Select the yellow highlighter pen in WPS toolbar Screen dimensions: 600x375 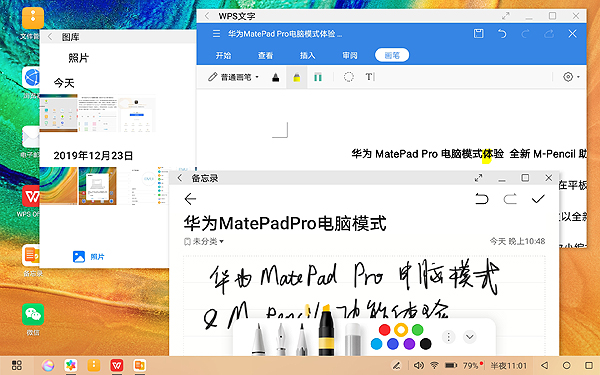tap(297, 77)
